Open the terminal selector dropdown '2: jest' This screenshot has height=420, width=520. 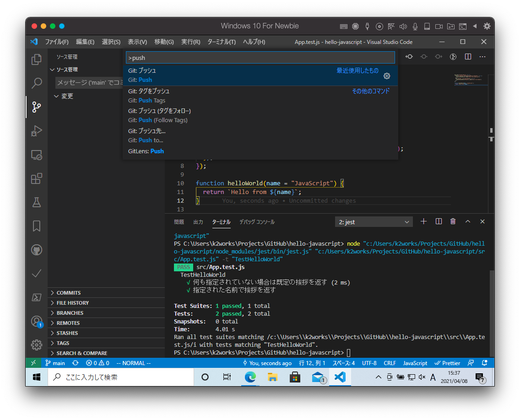coord(374,222)
